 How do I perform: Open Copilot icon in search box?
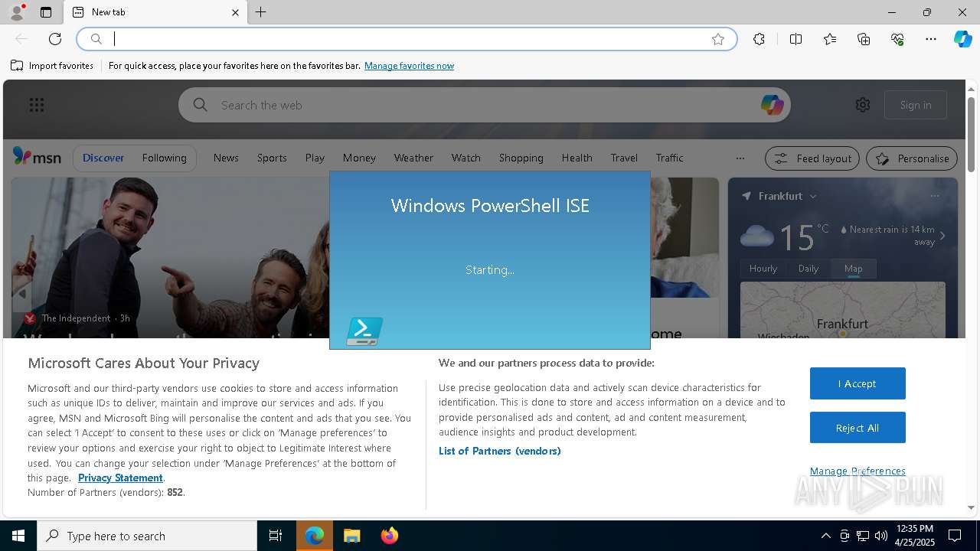click(x=772, y=105)
